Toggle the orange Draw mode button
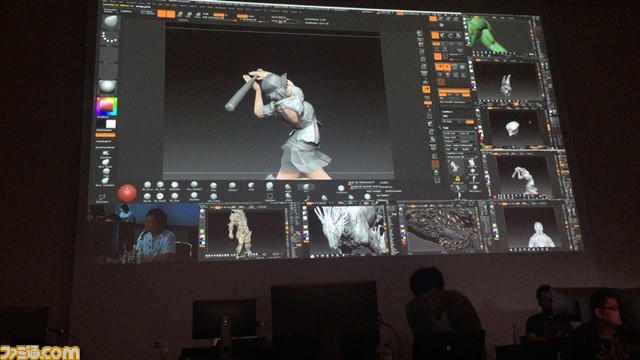 point(171,14)
